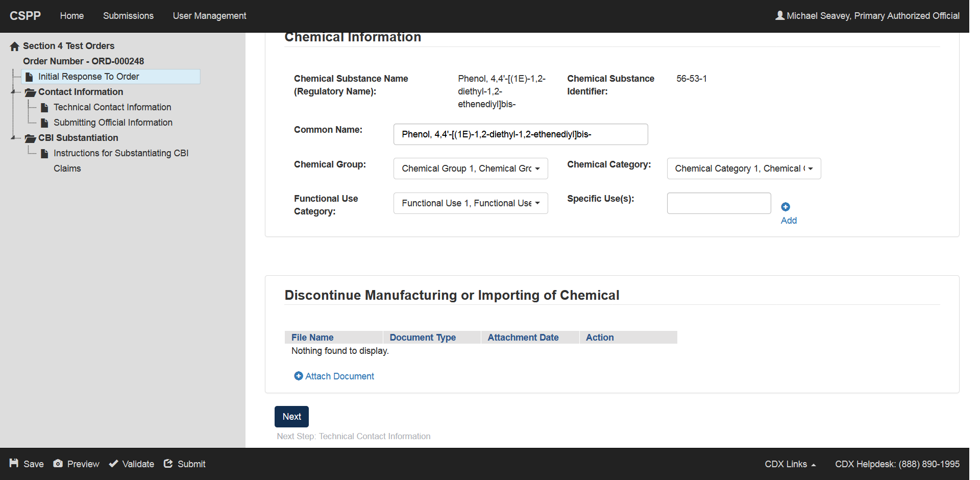The width and height of the screenshot is (980, 480).
Task: Click the home icon beside Section 4 Test Orders
Action: tap(15, 46)
